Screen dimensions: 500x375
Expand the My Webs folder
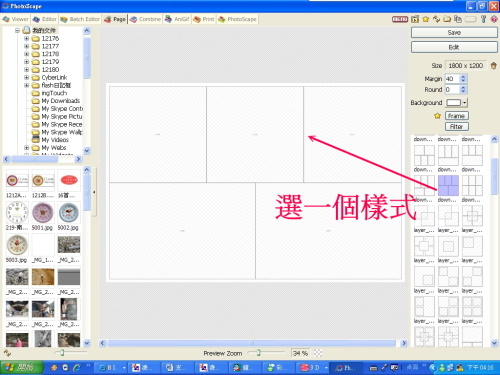26,147
